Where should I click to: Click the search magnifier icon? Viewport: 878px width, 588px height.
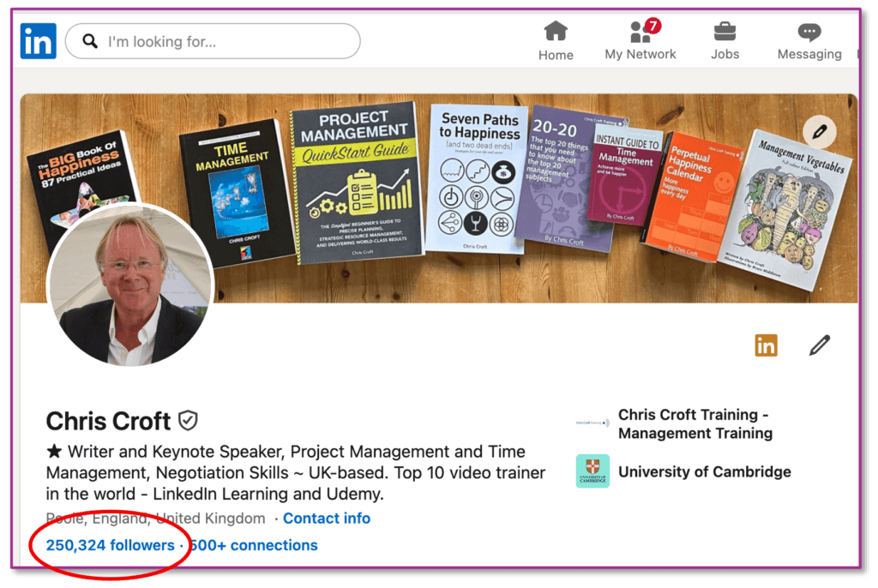click(x=89, y=41)
